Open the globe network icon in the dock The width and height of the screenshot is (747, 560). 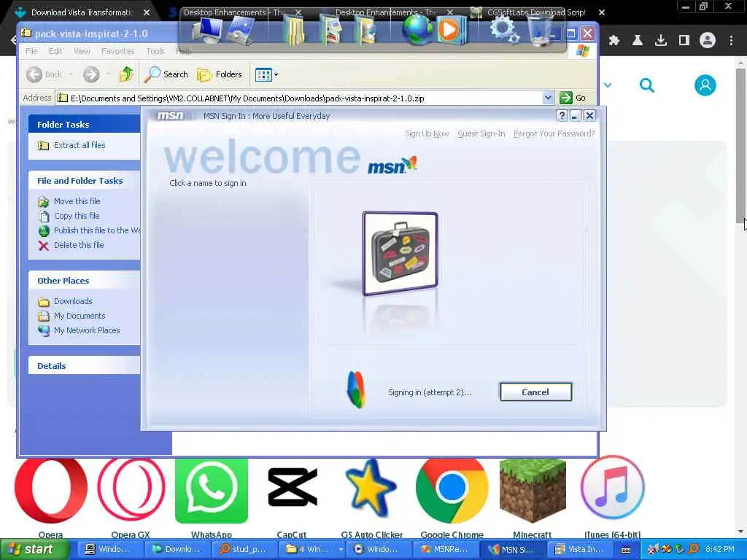(417, 29)
